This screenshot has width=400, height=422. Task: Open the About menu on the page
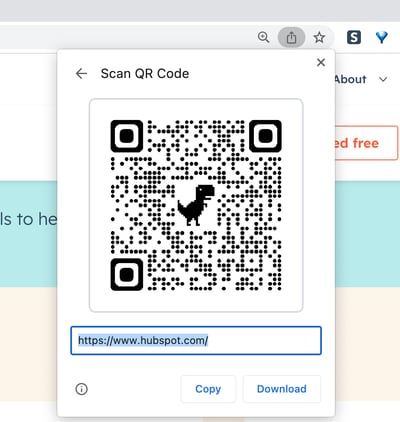(x=351, y=79)
